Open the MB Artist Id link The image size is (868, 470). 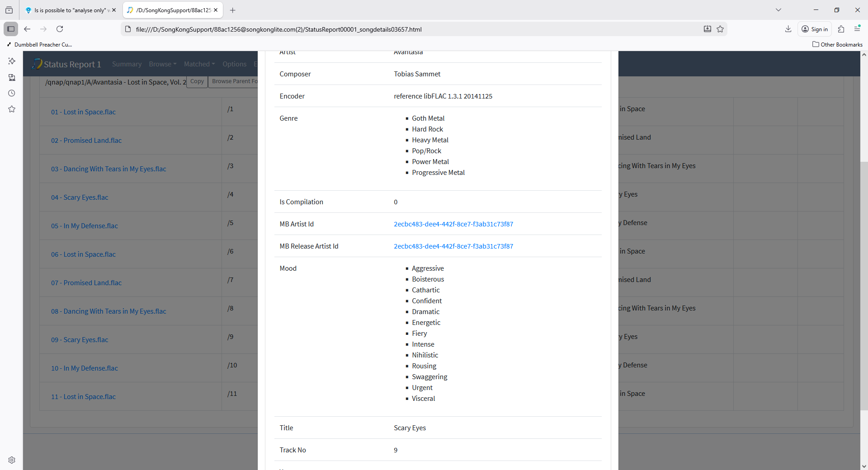[x=453, y=224]
